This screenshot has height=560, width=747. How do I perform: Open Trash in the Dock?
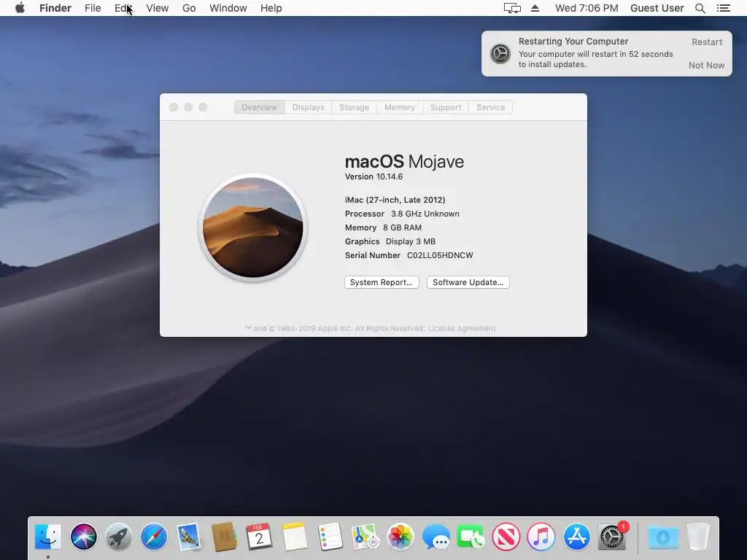(698, 537)
